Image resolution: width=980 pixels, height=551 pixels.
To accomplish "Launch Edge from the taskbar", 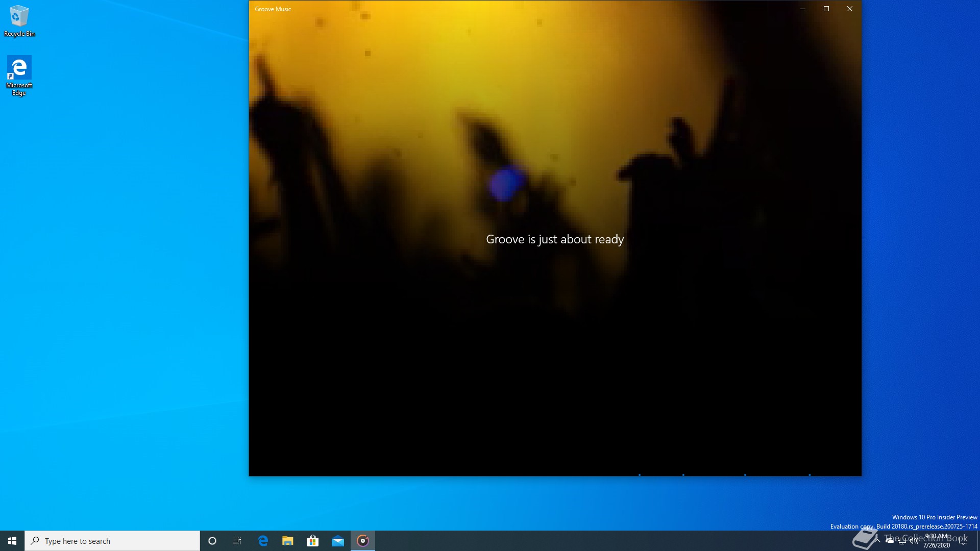I will (263, 541).
